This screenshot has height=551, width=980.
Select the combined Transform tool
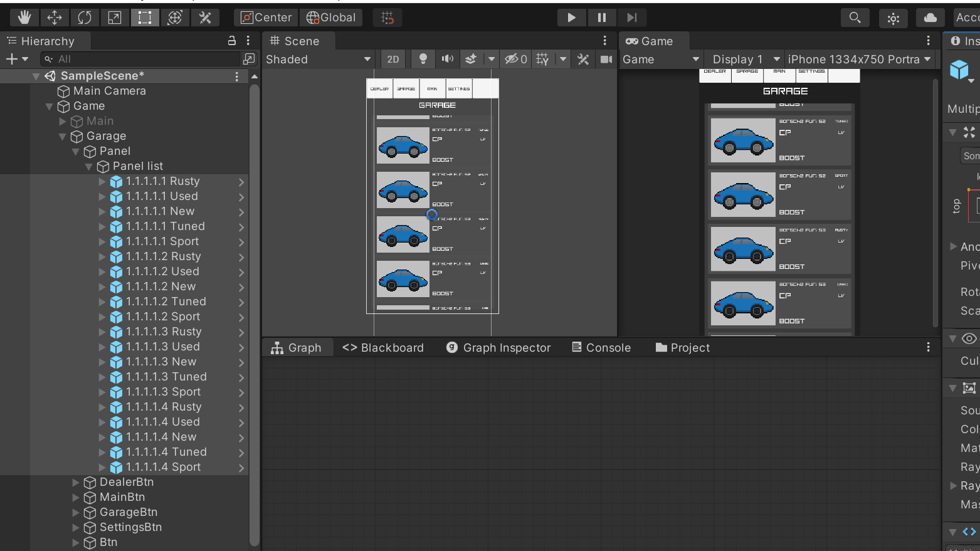[175, 18]
